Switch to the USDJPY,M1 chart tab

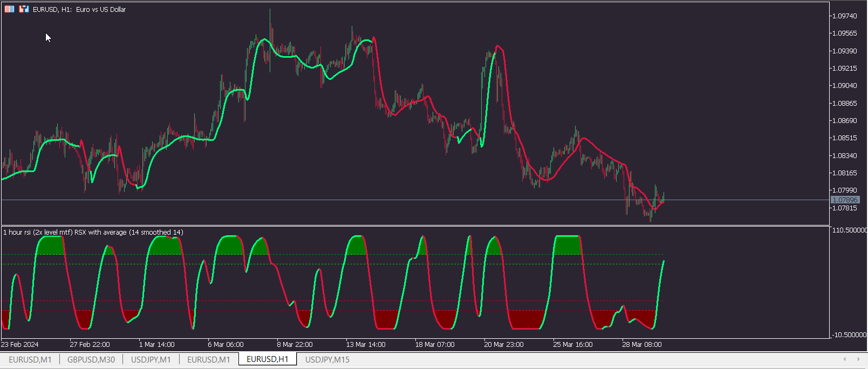151,359
